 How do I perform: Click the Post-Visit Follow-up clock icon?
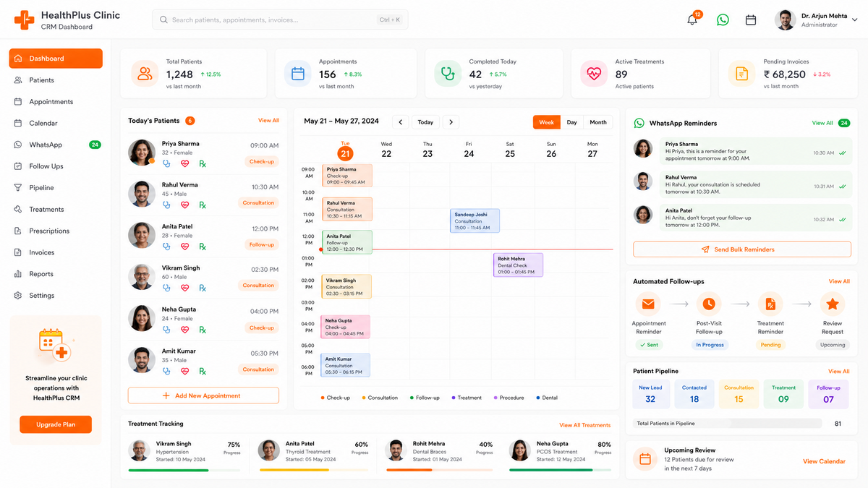tap(709, 304)
